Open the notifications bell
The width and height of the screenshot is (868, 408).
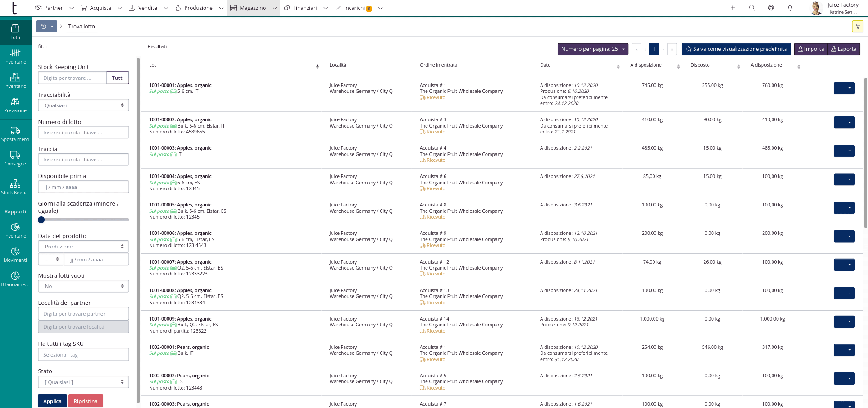pos(790,8)
